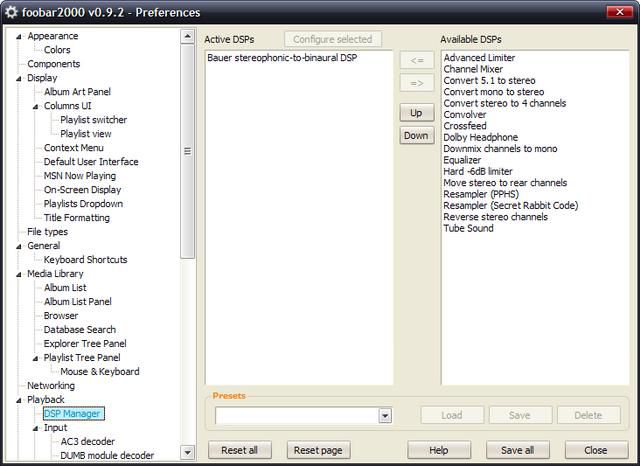Collapse the General tree node
This screenshot has height=466, width=640.
pos(19,247)
